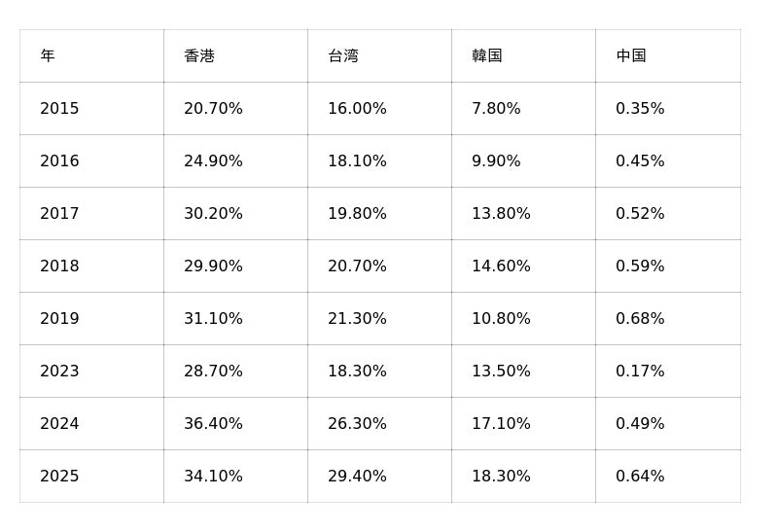Click the 0.45% cell
Screen dimensions: 778x532
click(668, 160)
